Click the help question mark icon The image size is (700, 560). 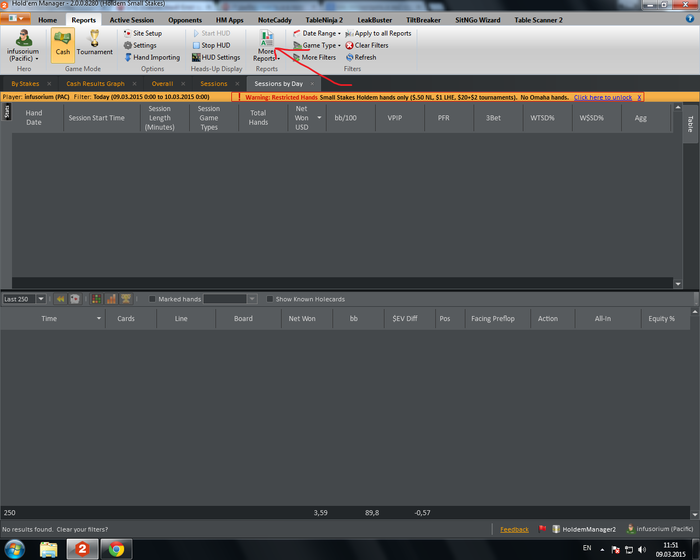coord(690,19)
